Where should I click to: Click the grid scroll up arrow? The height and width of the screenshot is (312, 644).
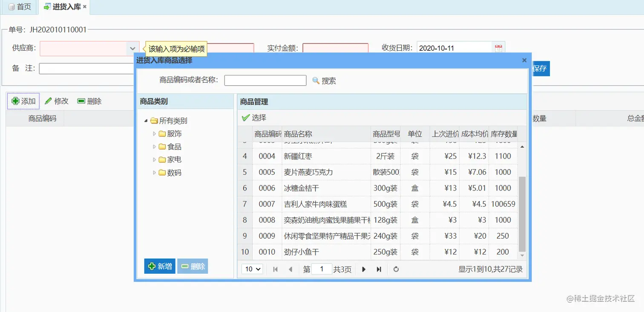[x=522, y=146]
